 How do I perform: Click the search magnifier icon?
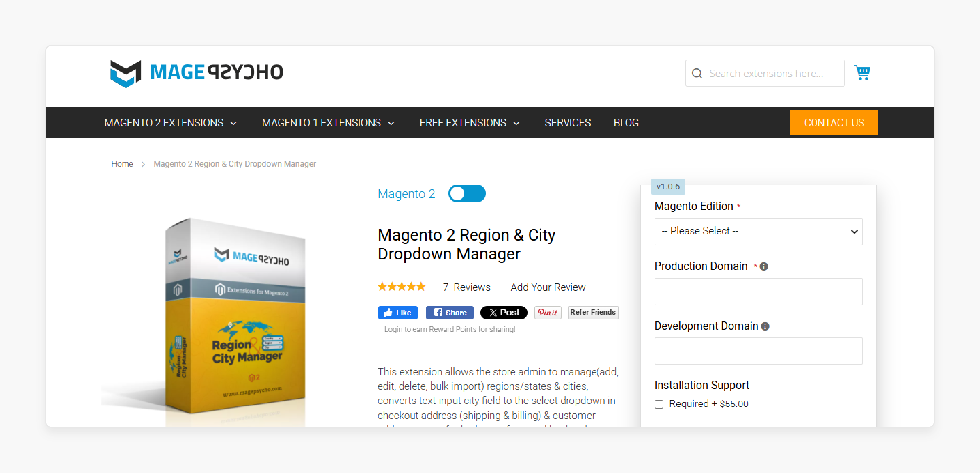coord(697,73)
